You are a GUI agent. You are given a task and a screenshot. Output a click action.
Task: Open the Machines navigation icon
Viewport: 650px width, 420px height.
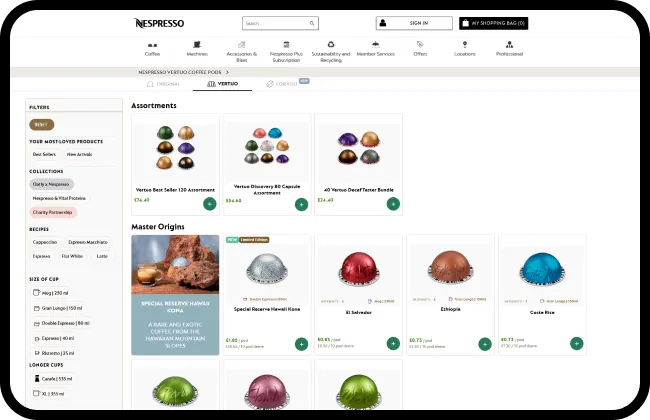point(197,44)
